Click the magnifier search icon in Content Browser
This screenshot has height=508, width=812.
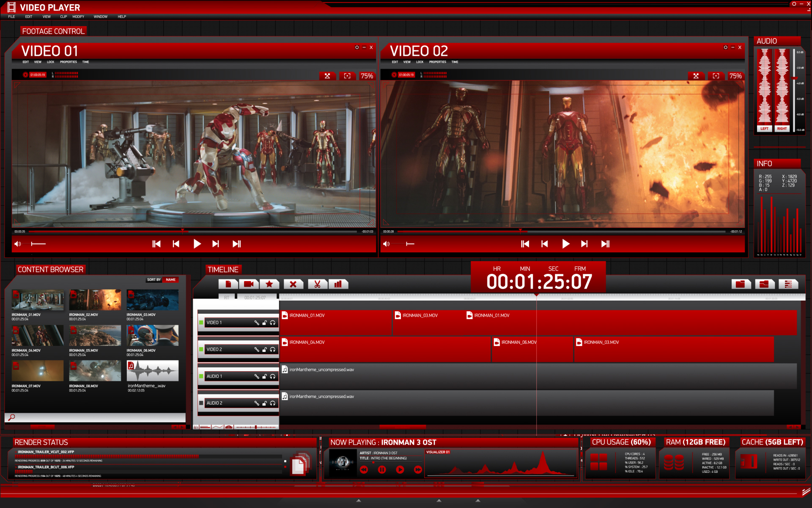12,417
